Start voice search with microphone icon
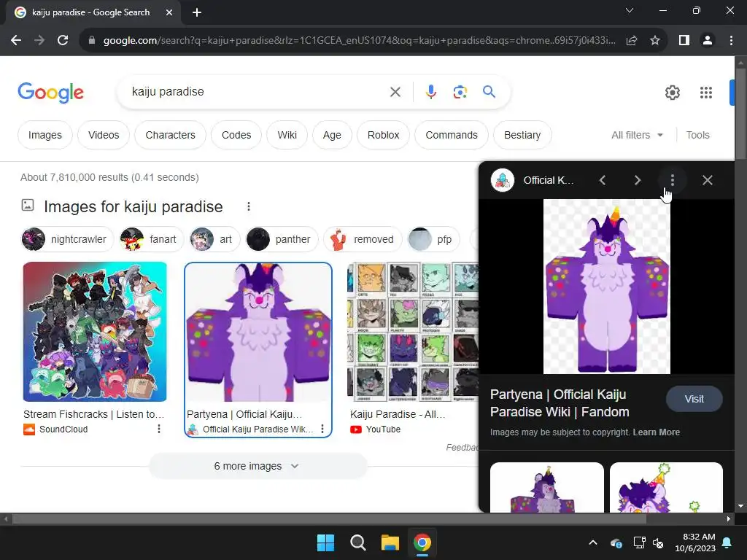Image resolution: width=747 pixels, height=560 pixels. (430, 91)
